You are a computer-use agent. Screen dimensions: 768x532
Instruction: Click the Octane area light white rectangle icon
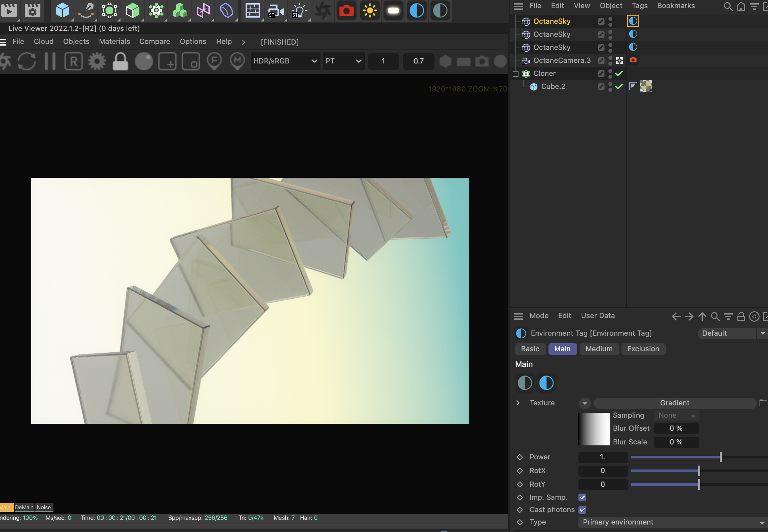pyautogui.click(x=393, y=11)
